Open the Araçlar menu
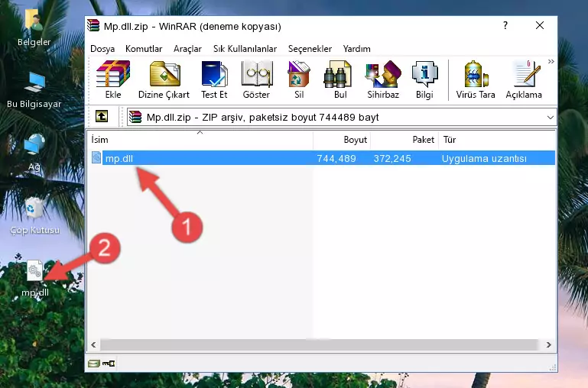Viewport: 588px width, 388px height. click(x=187, y=49)
